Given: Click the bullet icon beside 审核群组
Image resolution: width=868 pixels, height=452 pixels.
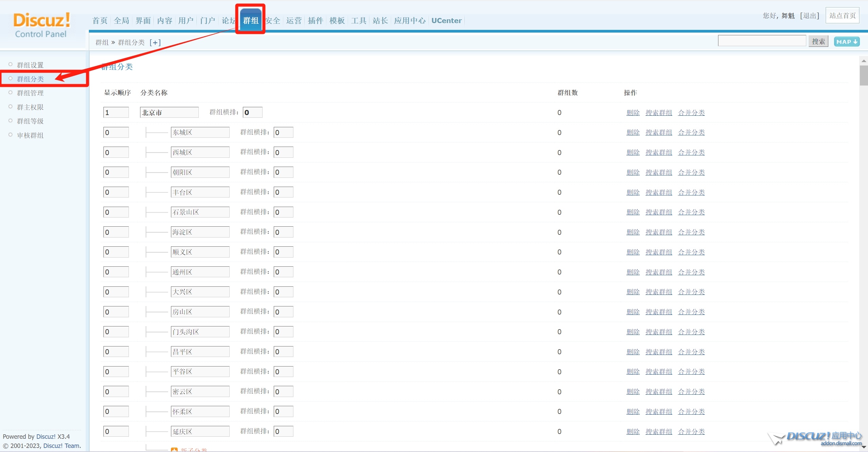Looking at the screenshot, I should (11, 135).
